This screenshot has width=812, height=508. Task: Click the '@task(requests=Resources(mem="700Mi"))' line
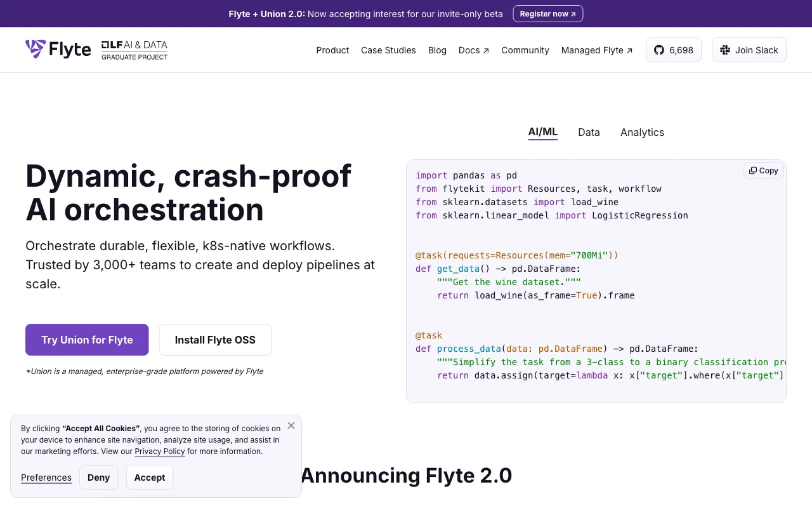[517, 255]
